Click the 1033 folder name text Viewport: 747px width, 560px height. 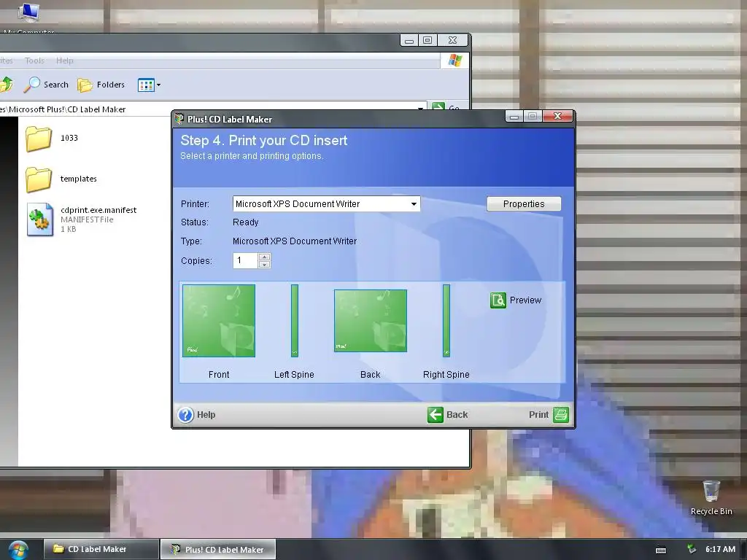tap(69, 138)
